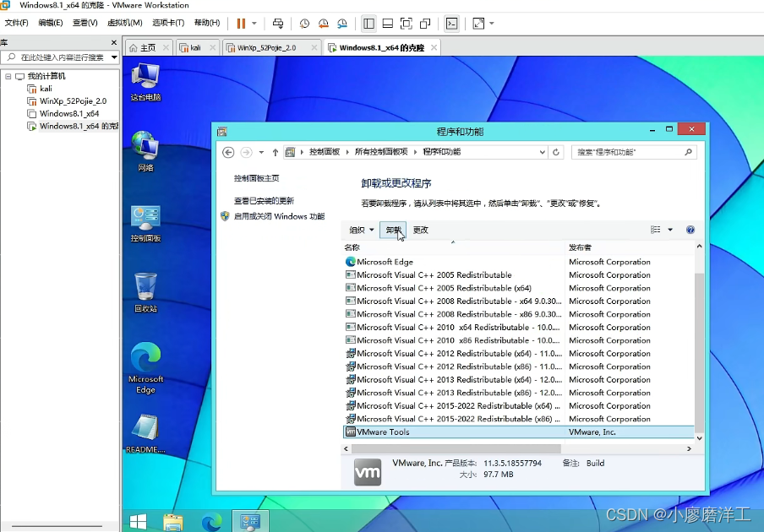Sort by the 发布者 column header
The height and width of the screenshot is (532, 764).
630,247
